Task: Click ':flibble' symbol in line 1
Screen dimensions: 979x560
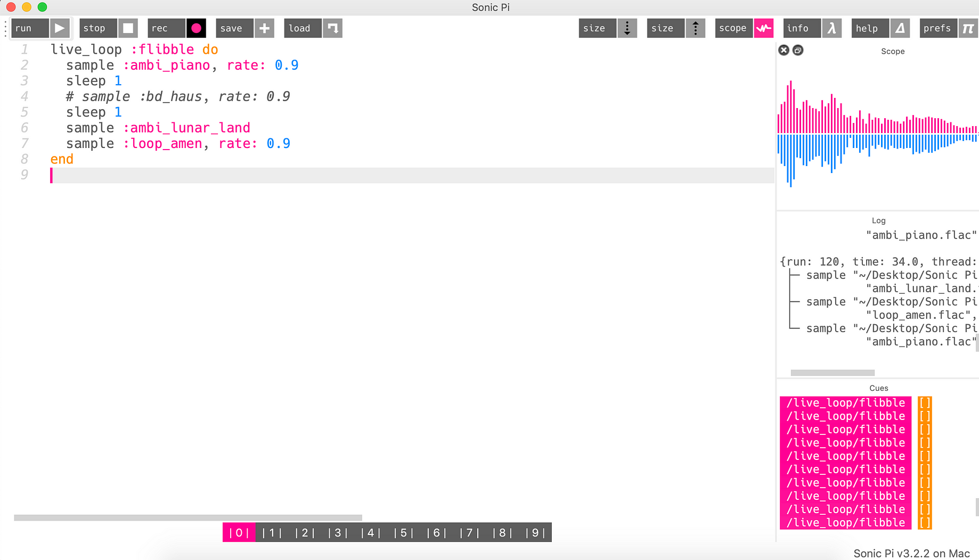Action: coord(162,50)
